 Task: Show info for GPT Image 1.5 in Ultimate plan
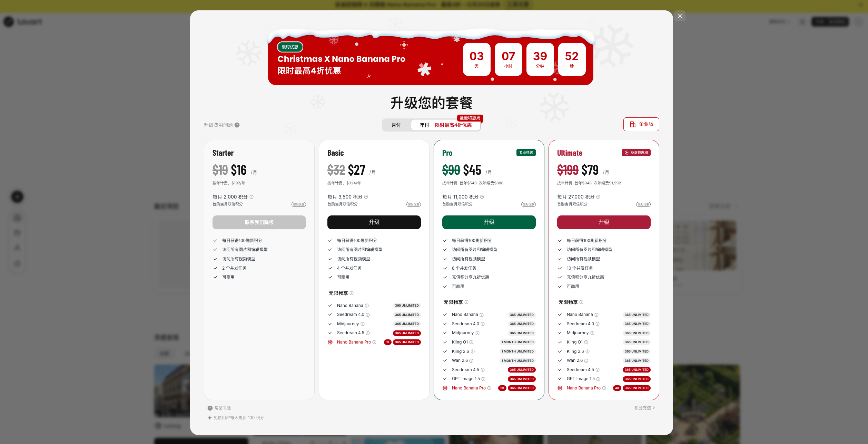tap(598, 379)
